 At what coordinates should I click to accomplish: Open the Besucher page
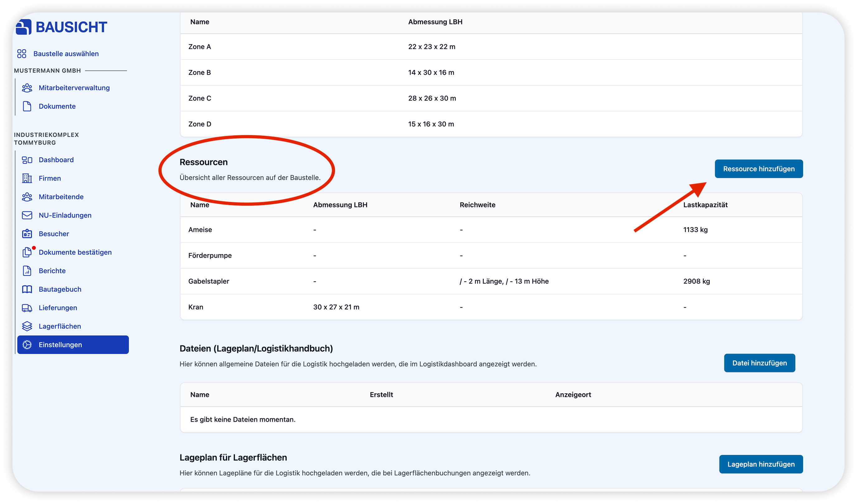click(54, 234)
